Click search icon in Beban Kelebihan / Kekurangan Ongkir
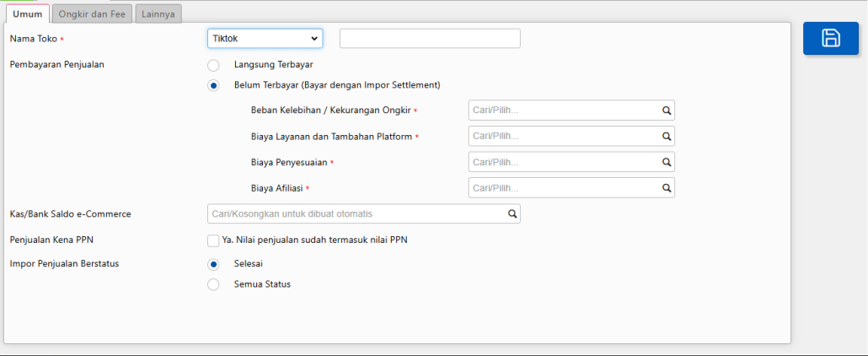 665,111
